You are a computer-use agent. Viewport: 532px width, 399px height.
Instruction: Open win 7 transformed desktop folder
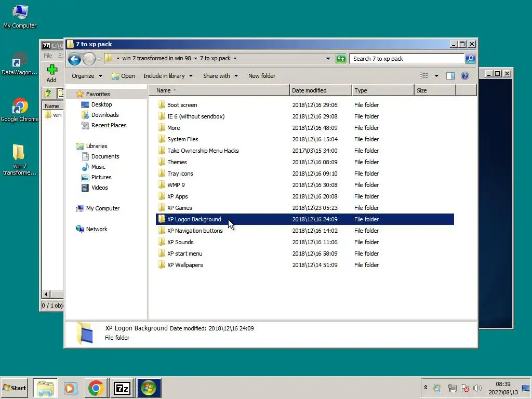[19, 160]
